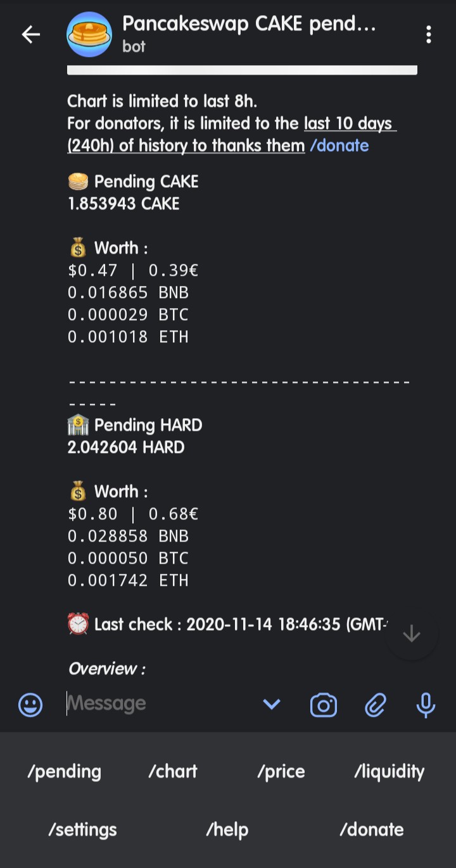This screenshot has height=868, width=456.
Task: Send the /pending command
Action: [64, 771]
